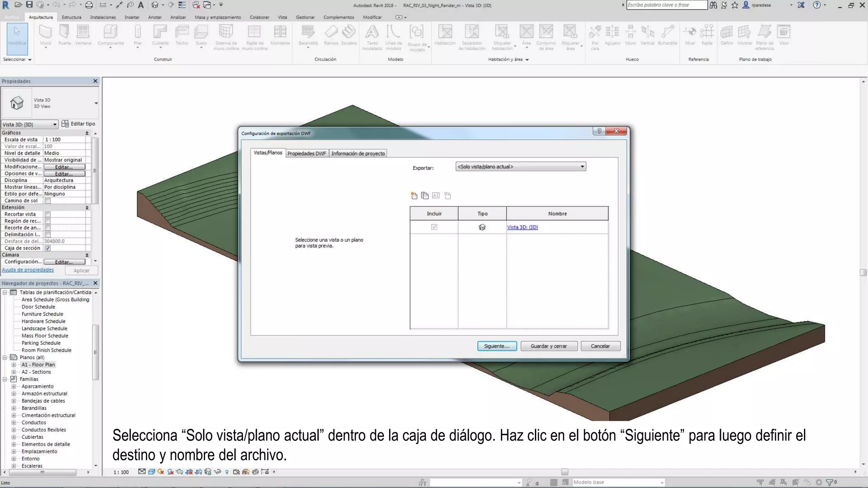Toggle Camino de sol checkbox

pyautogui.click(x=48, y=201)
